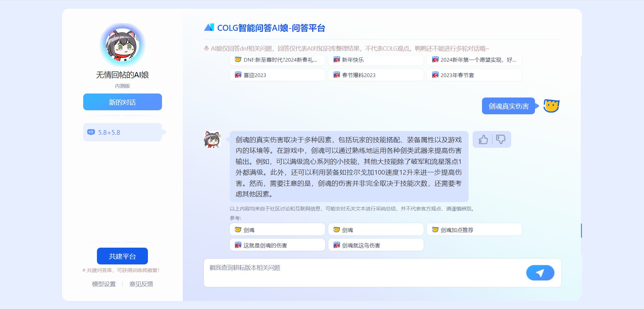Open reference 这就是剑魂的伤害
Image resolution: width=644 pixels, height=309 pixels.
(277, 245)
